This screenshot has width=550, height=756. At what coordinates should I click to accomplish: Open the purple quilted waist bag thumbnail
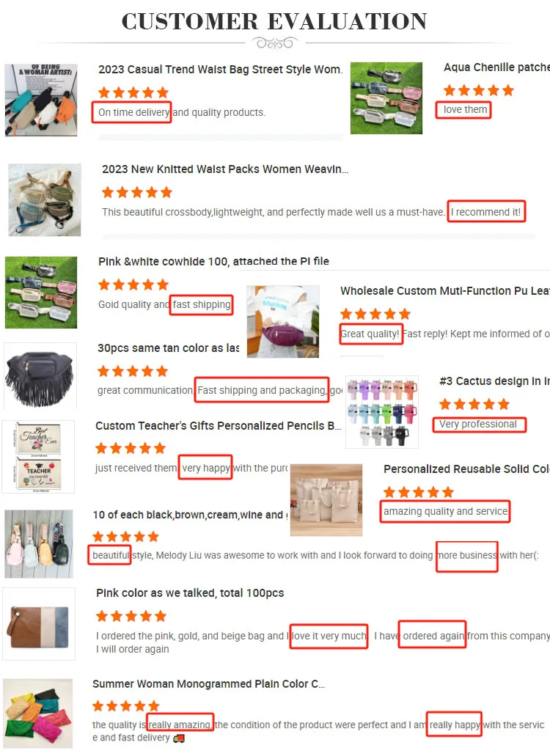(x=283, y=322)
